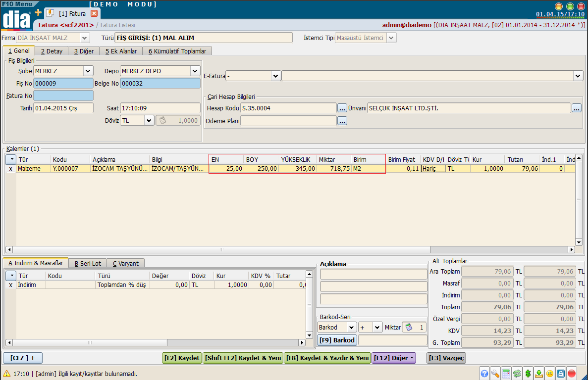588x380 pixels.
Task: Open the green dollar currency icon
Action: 528,373
